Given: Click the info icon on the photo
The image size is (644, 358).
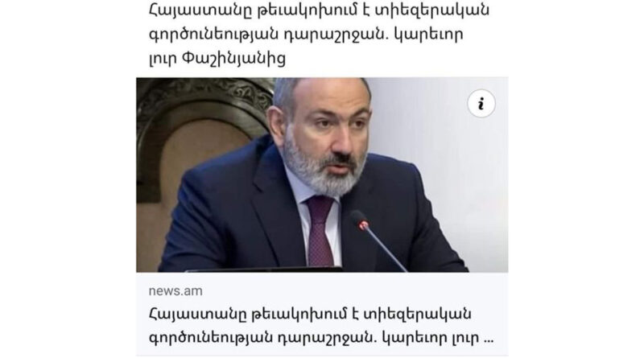Looking at the screenshot, I should click(481, 104).
